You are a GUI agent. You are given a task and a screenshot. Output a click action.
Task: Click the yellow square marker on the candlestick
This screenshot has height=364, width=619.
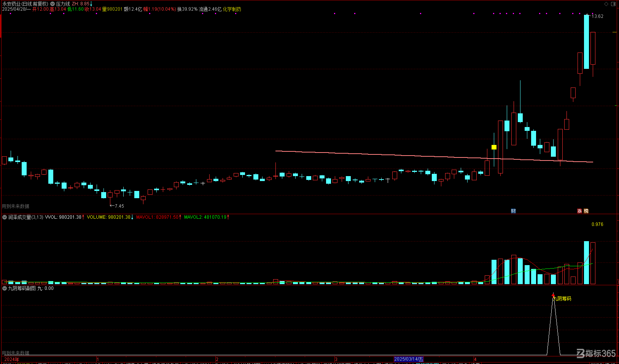click(494, 147)
